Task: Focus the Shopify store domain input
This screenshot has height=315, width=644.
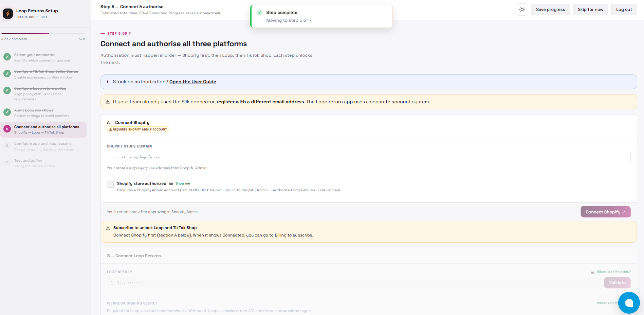Action: coord(369,157)
